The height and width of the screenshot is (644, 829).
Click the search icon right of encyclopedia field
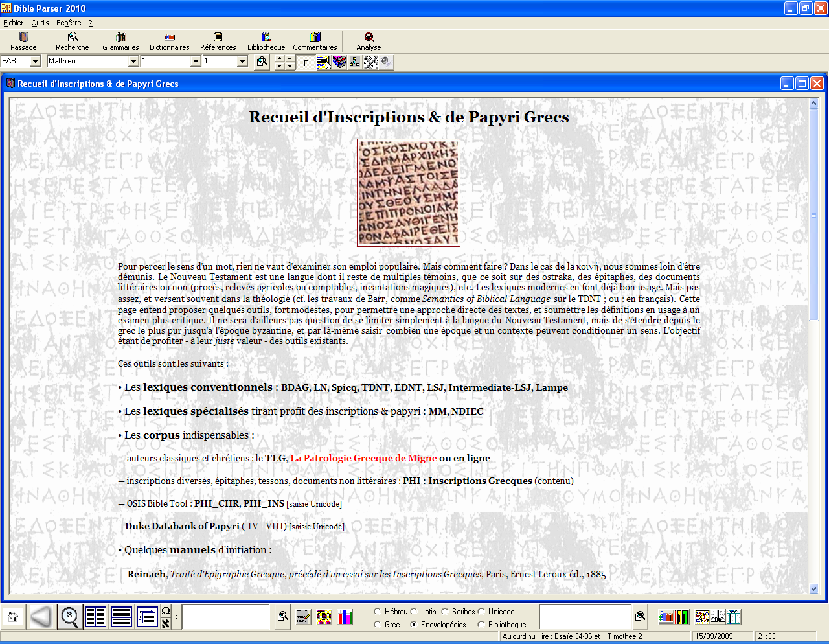(640, 617)
